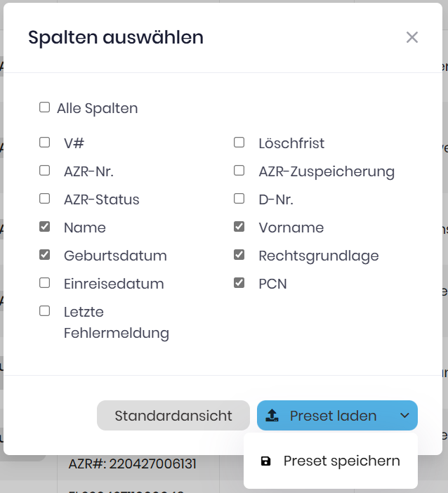448x493 pixels.
Task: Check the V# column checkbox
Action: point(45,143)
